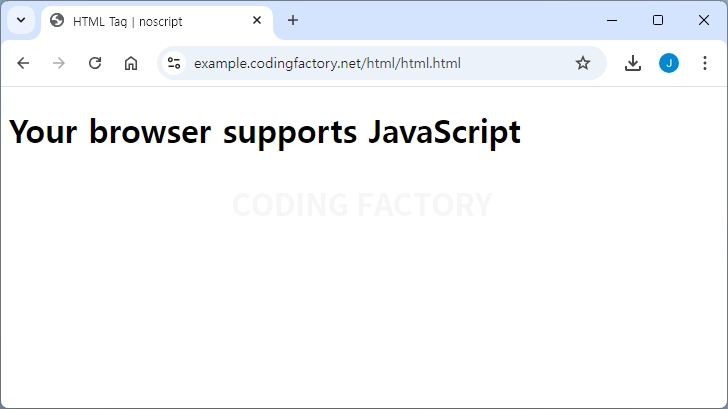
Task: Click the globe favicon on the tab
Action: tap(57, 20)
